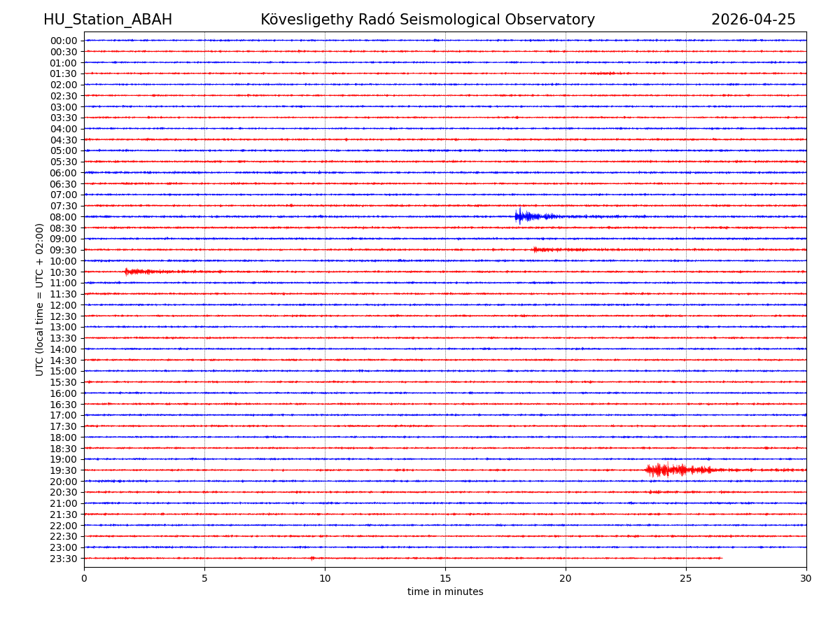Screen dimensions: 840x630
Task: Click the 23:30 row time label
Action: [x=64, y=559]
